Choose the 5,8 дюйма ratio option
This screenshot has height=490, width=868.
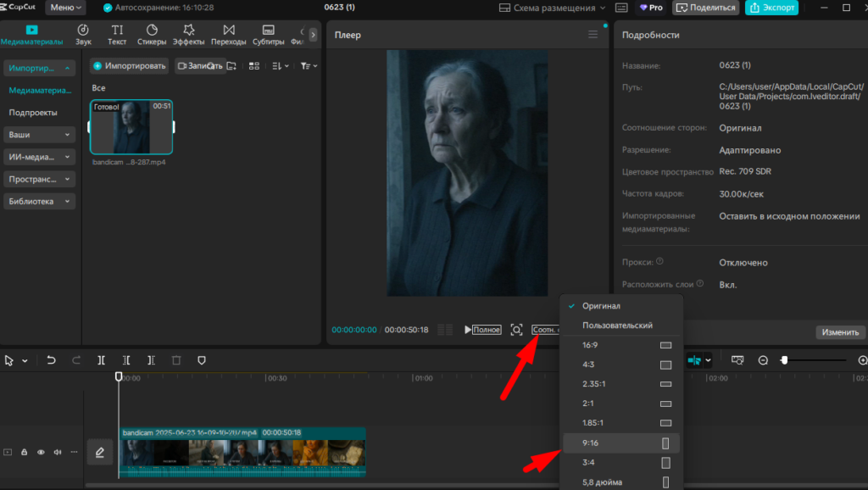pyautogui.click(x=621, y=482)
